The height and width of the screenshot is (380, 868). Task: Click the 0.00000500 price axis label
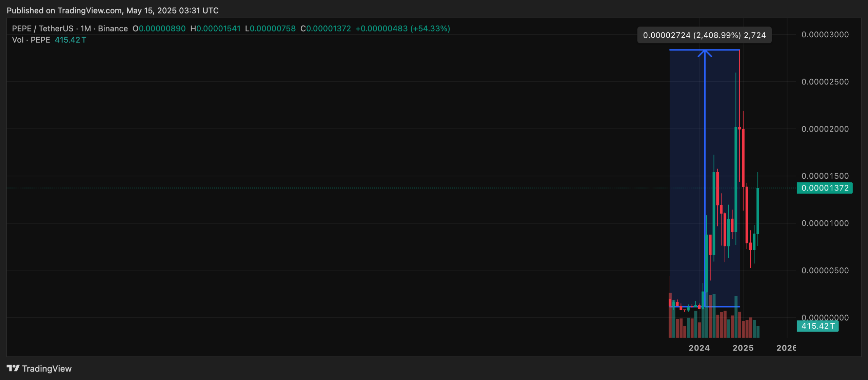coord(825,271)
